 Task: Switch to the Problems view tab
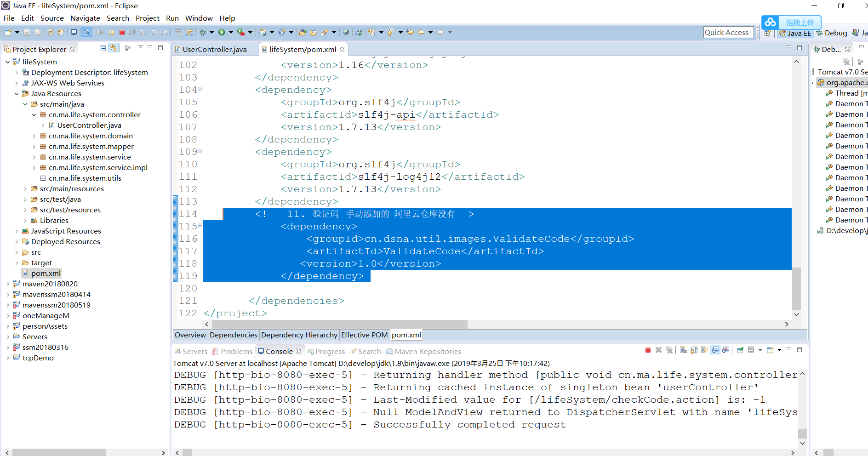(232, 351)
